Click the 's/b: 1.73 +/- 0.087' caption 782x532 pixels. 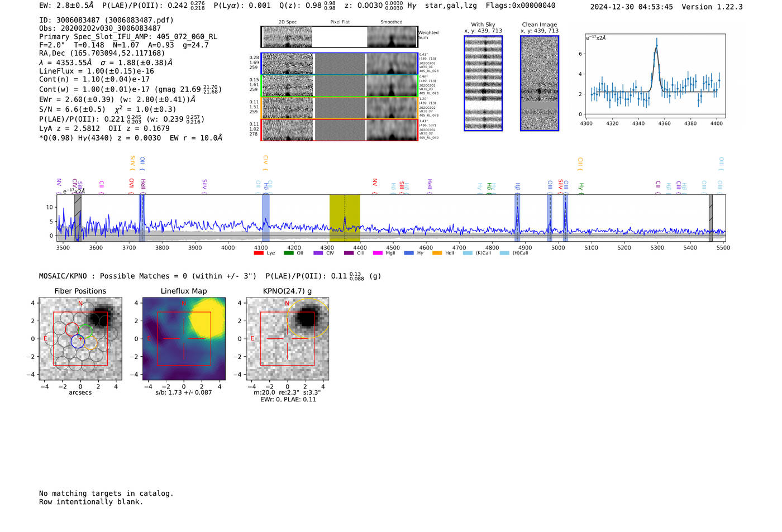coord(184,392)
